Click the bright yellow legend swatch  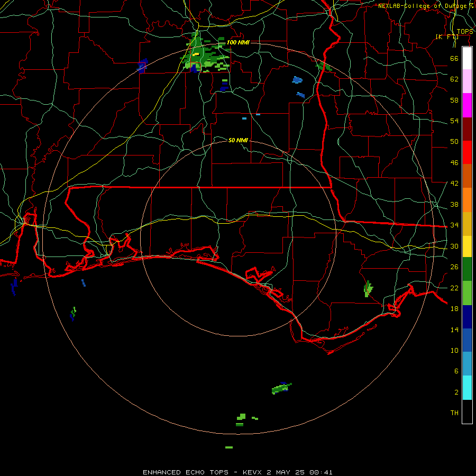point(467,246)
